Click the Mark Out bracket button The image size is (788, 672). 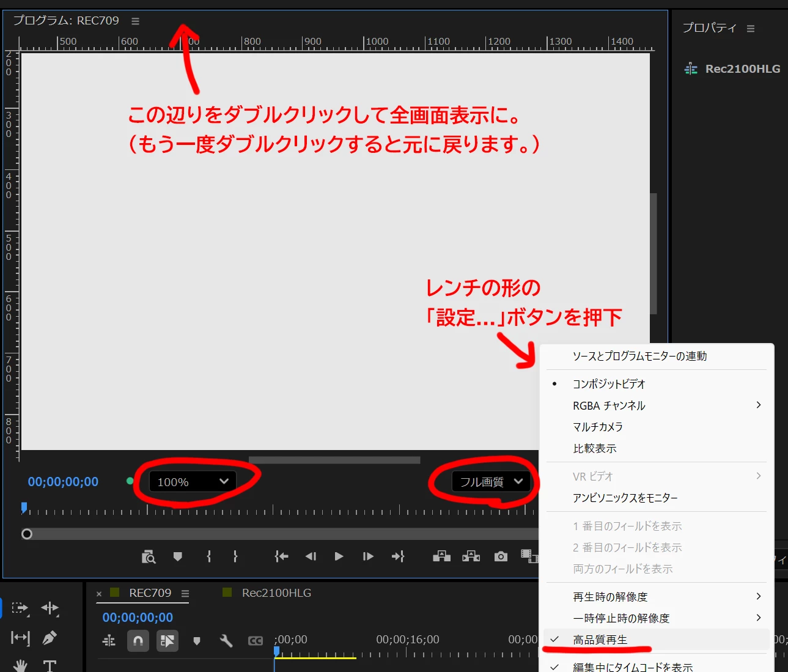pyautogui.click(x=235, y=556)
